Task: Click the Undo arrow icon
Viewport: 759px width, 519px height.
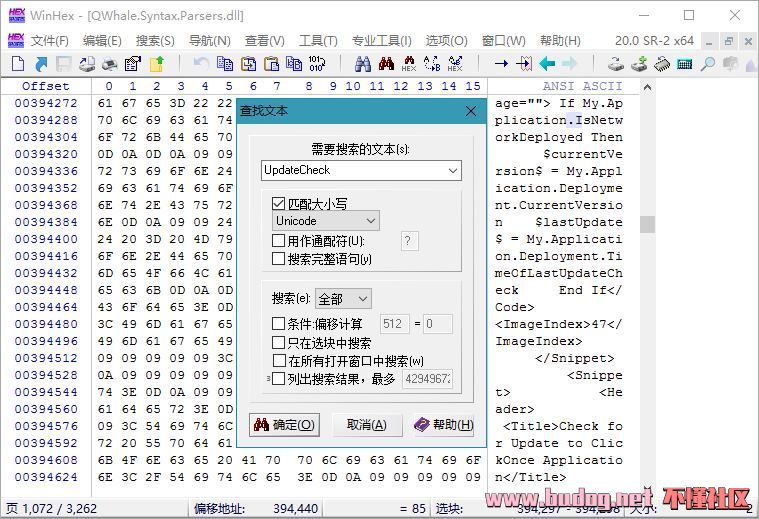Action: pyautogui.click(x=201, y=63)
